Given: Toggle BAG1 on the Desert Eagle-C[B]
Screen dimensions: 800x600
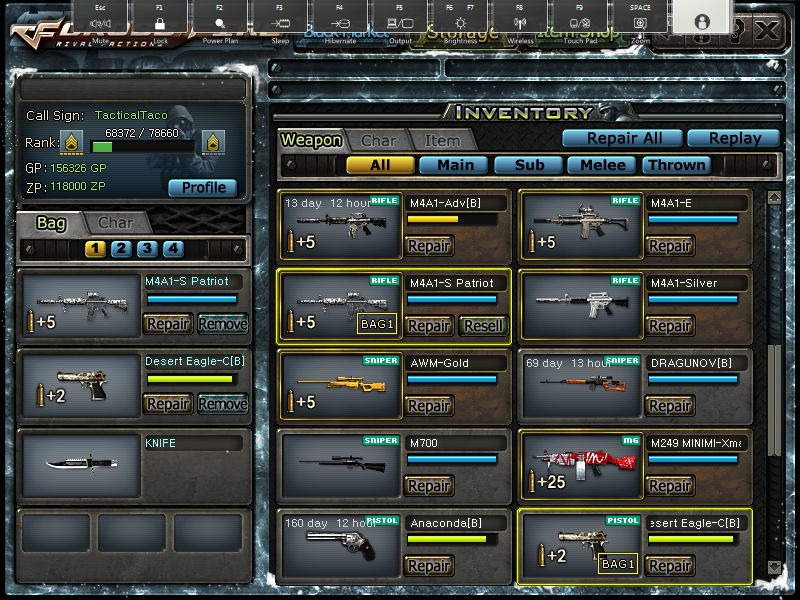Looking at the screenshot, I should 617,564.
